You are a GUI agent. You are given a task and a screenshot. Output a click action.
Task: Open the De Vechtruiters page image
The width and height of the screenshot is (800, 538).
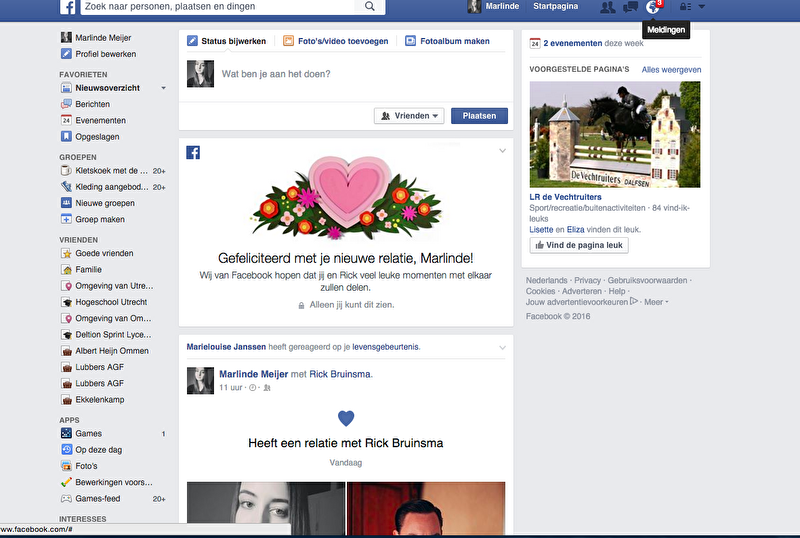coord(615,134)
